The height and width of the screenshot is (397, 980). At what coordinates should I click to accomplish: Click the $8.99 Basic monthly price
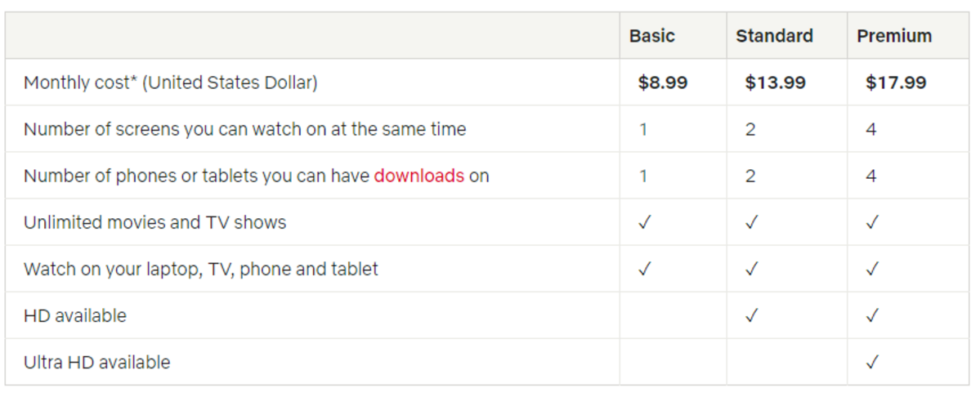663,83
